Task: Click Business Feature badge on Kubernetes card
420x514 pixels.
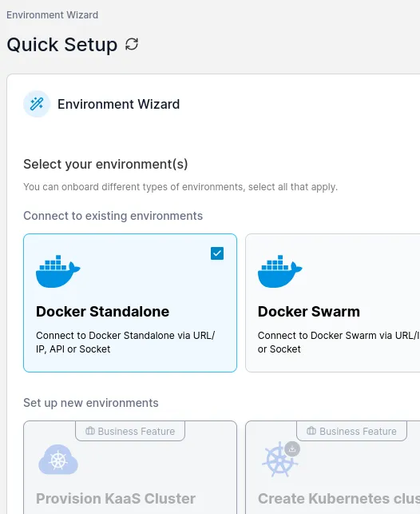Action: coord(351,431)
